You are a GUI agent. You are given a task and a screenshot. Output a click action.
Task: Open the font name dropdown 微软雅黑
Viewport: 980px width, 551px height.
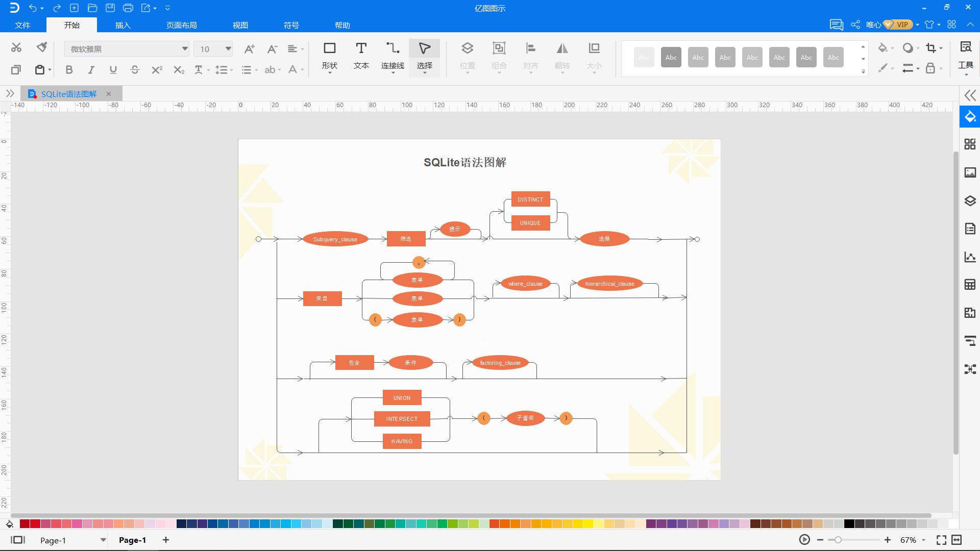pyautogui.click(x=185, y=49)
